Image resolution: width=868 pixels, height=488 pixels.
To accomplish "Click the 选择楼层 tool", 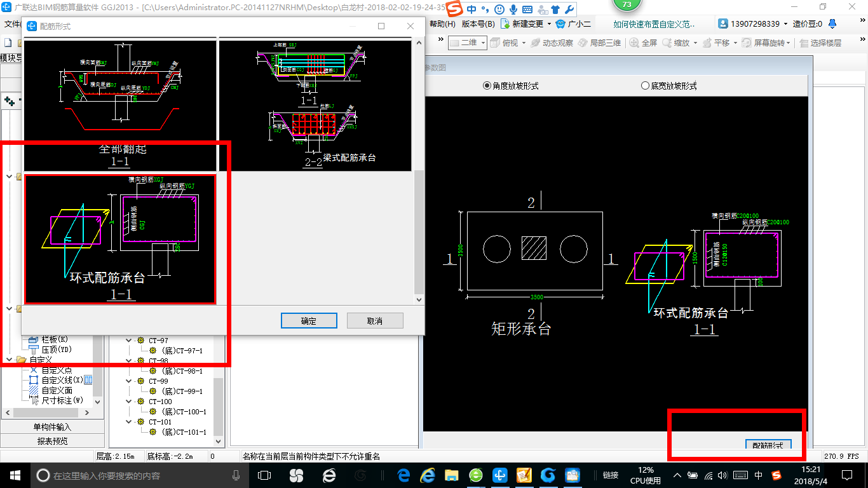I will tap(821, 43).
